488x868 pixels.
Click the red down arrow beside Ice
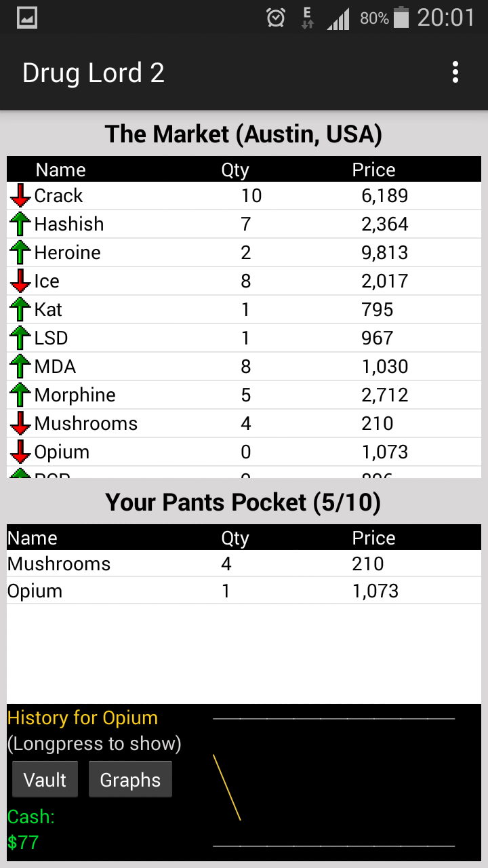[20, 281]
